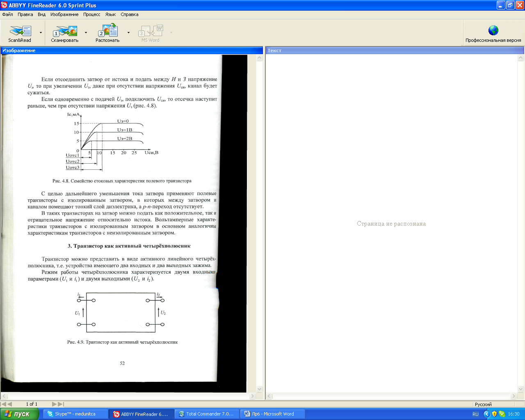Click the Изображение panel title bar
525x420 pixels.
tap(132, 50)
